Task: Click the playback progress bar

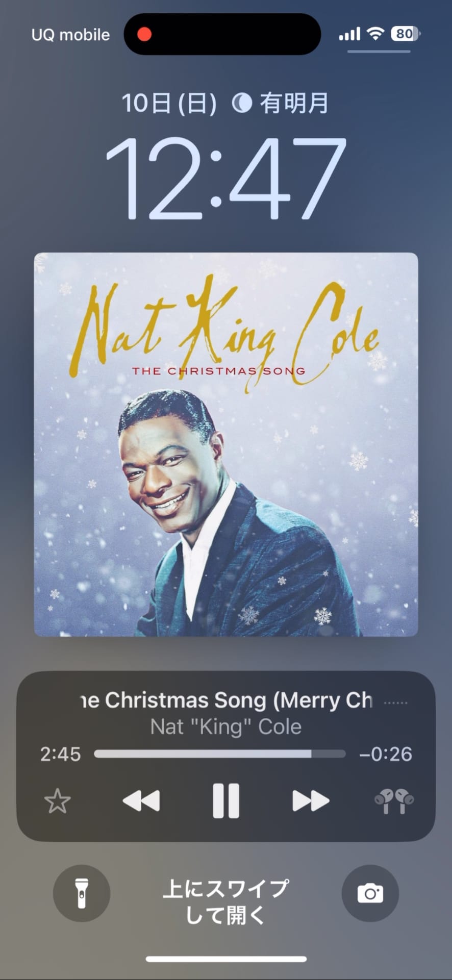Action: [x=220, y=754]
